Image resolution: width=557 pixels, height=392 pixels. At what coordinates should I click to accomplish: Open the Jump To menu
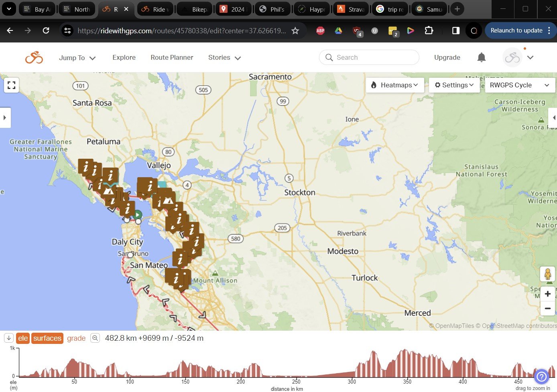(x=77, y=58)
